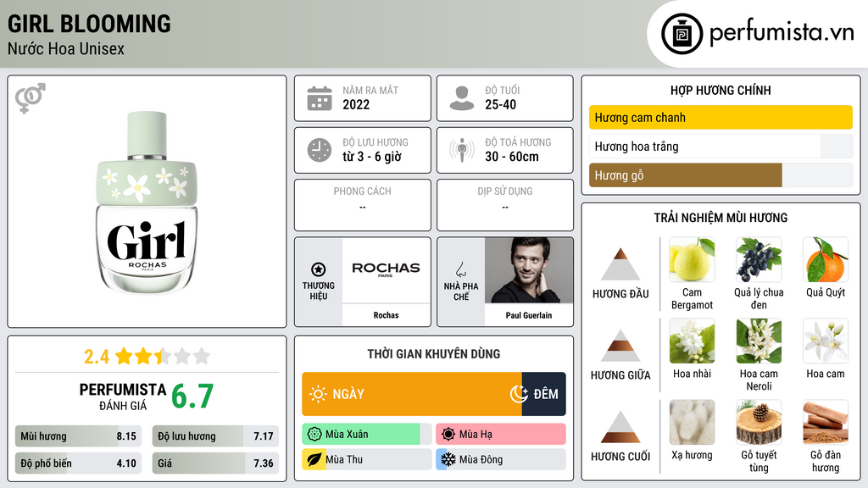
Task: Click the unisex gender symbol icon
Action: (31, 98)
